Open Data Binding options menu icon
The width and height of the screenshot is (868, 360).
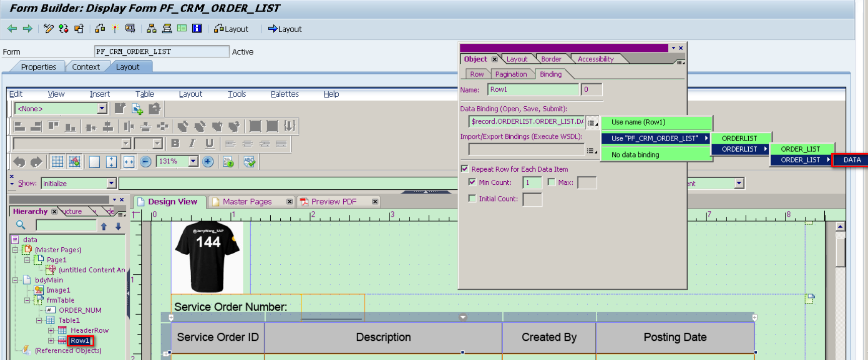[592, 122]
